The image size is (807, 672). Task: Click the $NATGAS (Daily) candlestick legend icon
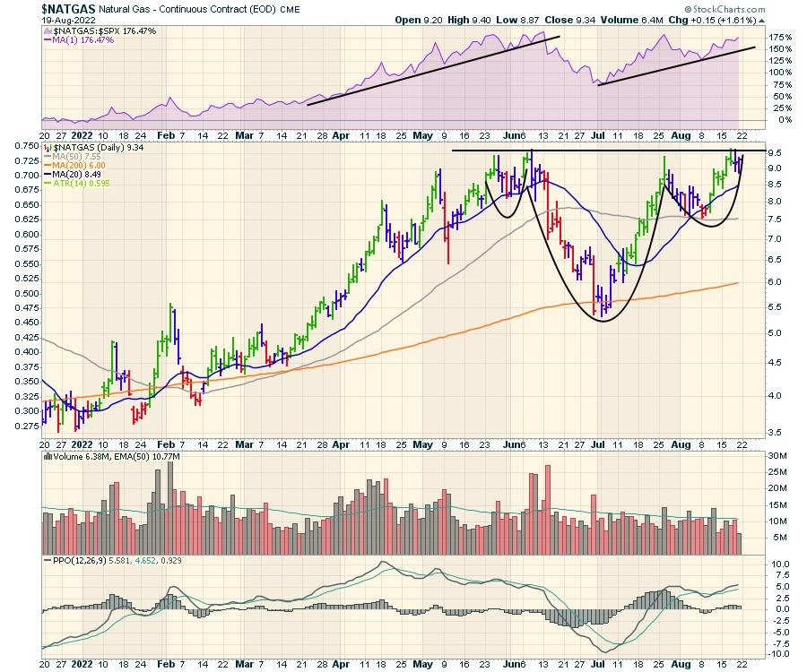click(48, 146)
